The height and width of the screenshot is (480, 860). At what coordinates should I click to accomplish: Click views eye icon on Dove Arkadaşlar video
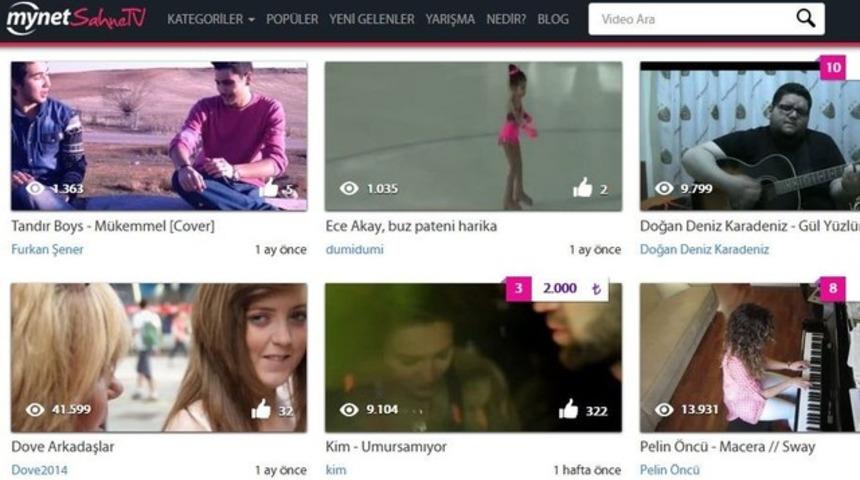pos(35,409)
